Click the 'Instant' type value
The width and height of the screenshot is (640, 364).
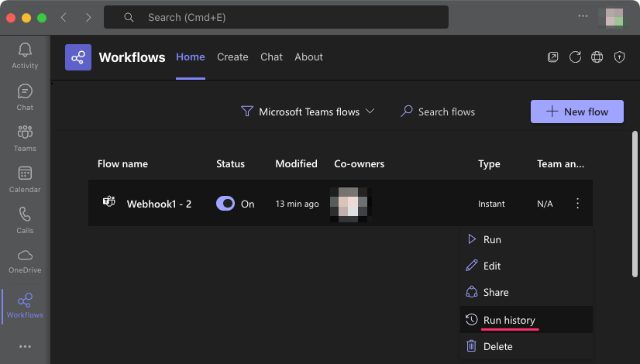click(491, 204)
